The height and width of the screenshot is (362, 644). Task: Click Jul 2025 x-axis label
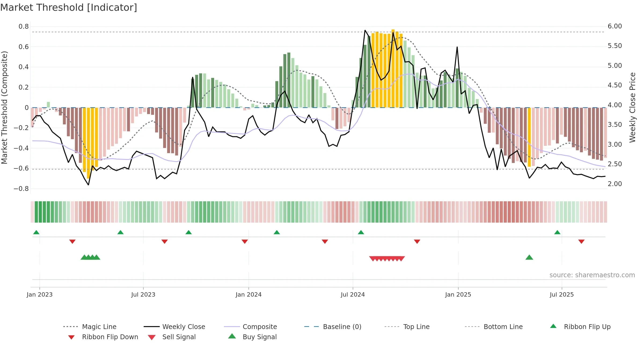(562, 295)
